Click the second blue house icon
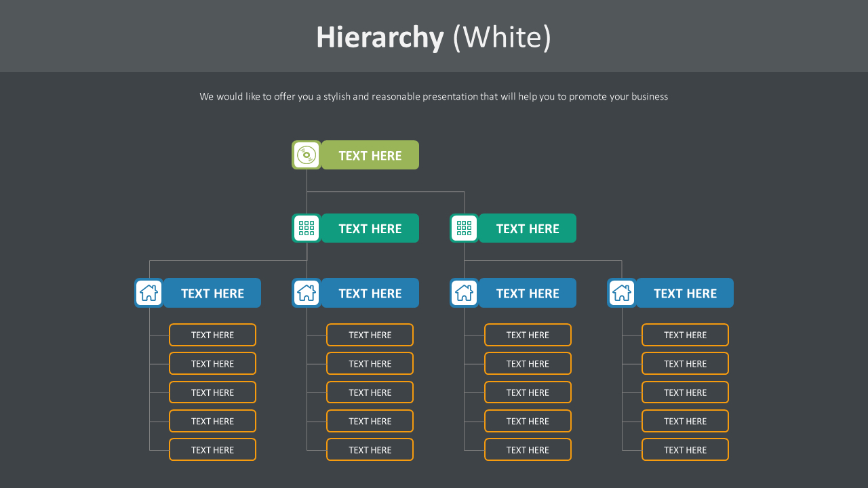Viewport: 868px width, 488px height. 307,293
